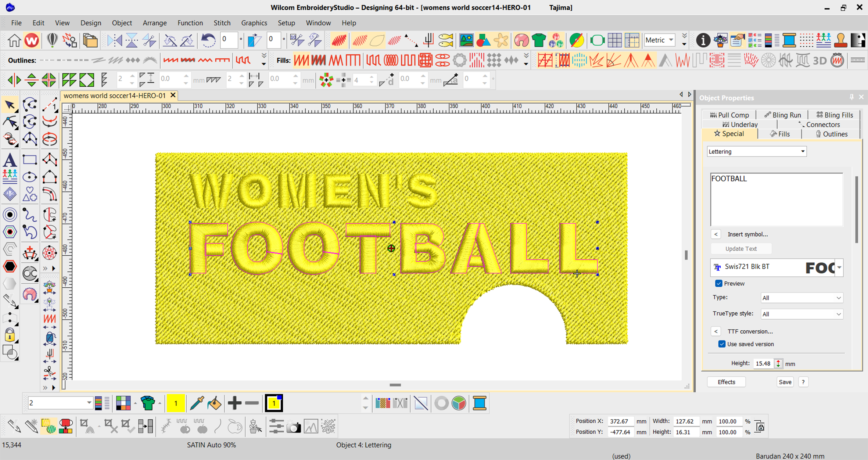Viewport: 868px width, 460px height.
Task: Click the Undo arrow in the toolbar
Action: pos(208,40)
